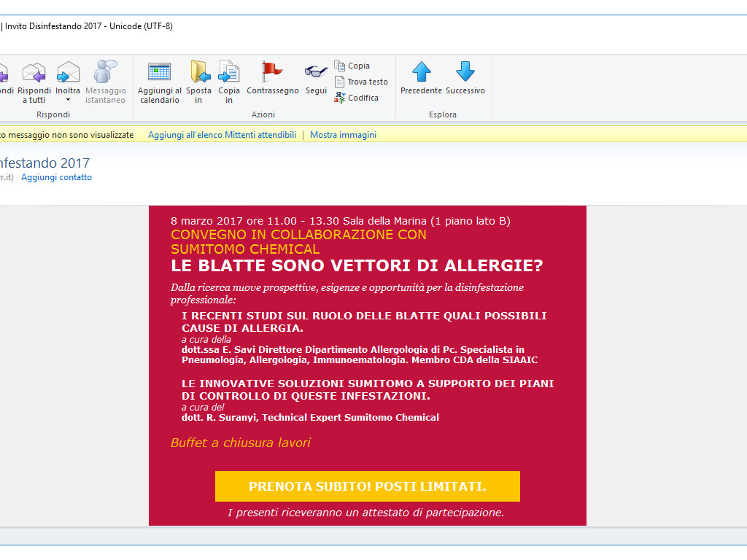This screenshot has width=747, height=560.
Task: Forward the message with the Inoltra icon
Action: coord(68,73)
